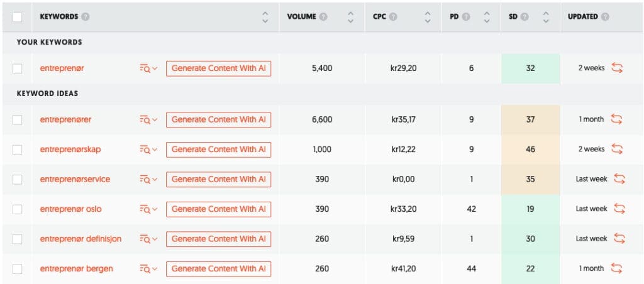Open the Volume column help tooltip icon
644x284 pixels.
323,17
